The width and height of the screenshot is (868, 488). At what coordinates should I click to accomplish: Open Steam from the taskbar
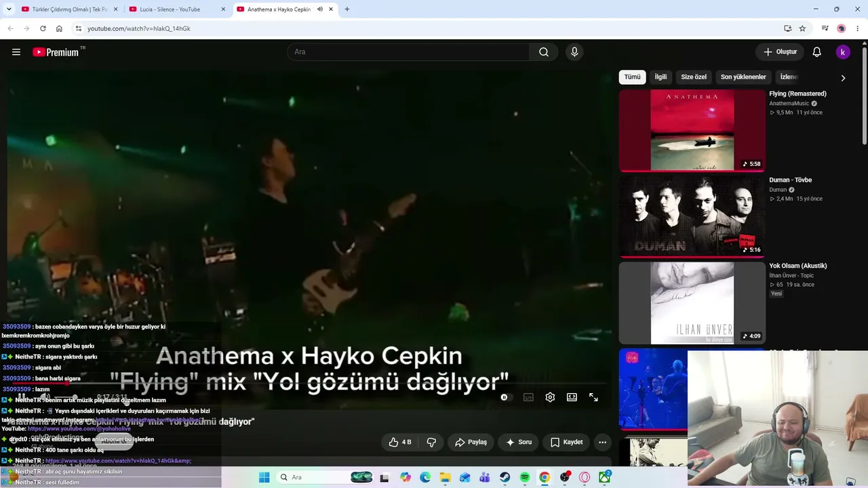(505, 477)
